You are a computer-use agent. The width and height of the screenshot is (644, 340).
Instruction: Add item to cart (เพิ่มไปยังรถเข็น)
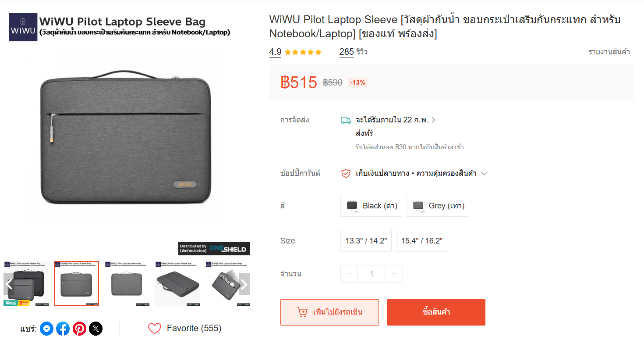tap(329, 312)
